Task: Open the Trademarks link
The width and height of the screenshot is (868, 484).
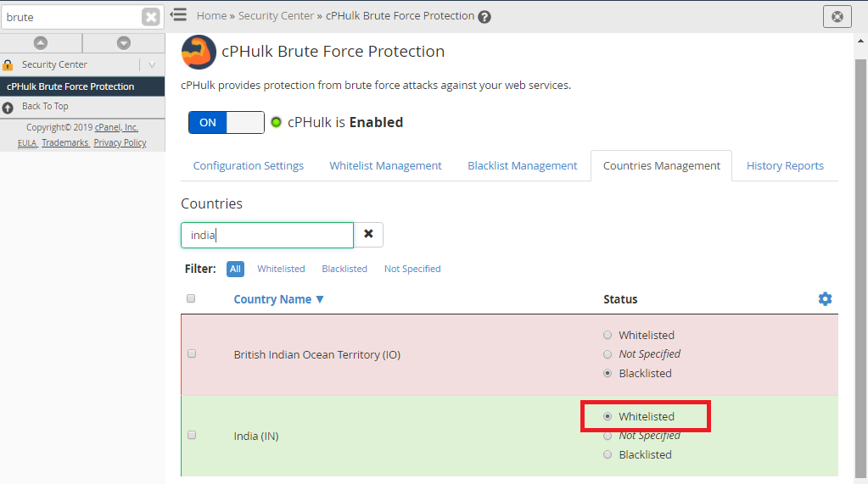Action: 65,142
